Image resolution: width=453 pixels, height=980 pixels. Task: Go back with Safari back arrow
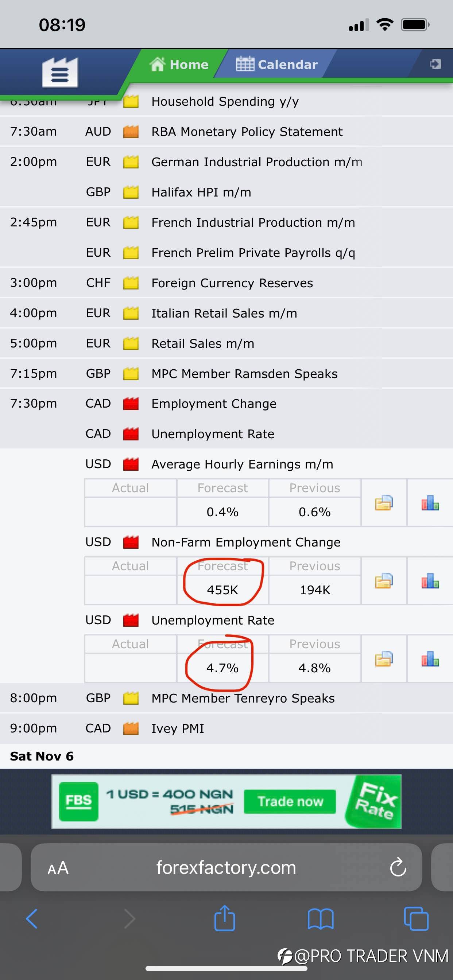click(x=32, y=919)
